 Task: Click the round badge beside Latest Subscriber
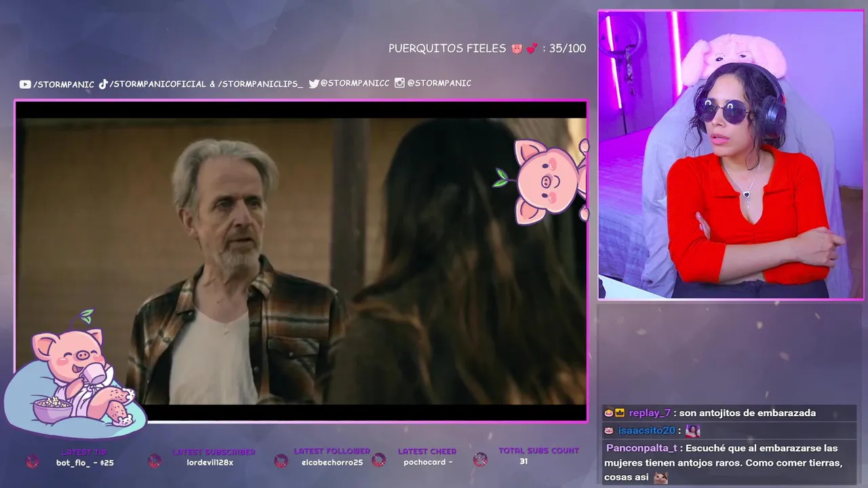155,461
